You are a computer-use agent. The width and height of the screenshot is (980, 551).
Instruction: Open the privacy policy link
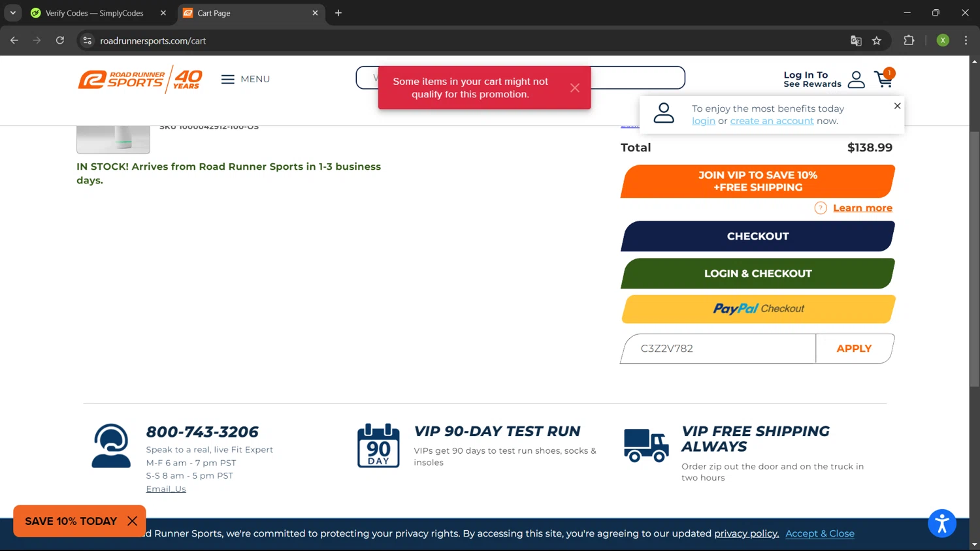(x=746, y=533)
